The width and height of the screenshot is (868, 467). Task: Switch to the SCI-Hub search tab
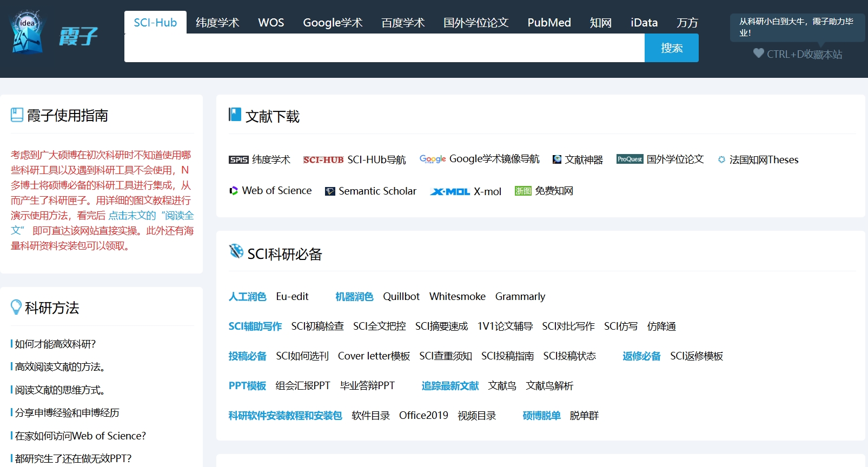[155, 22]
